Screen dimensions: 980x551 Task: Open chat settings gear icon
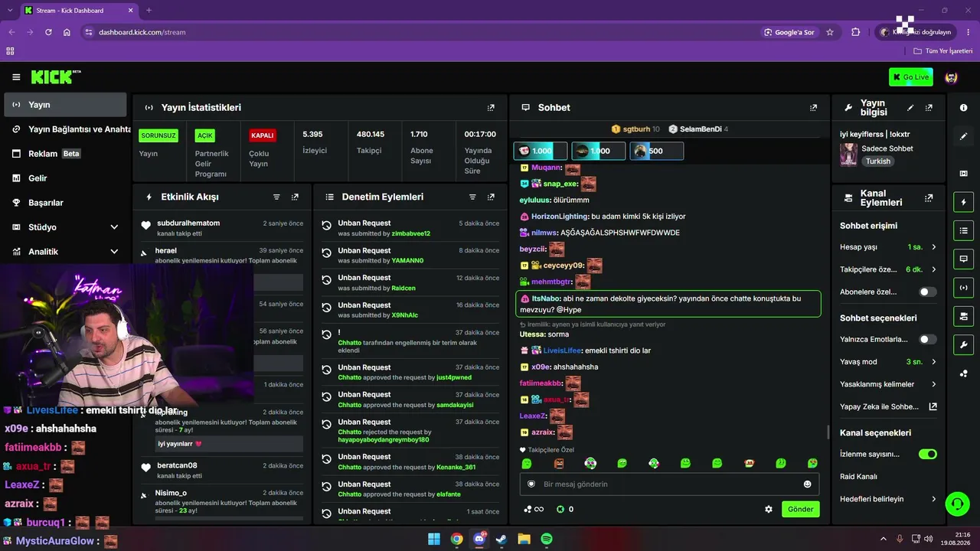[x=769, y=509]
